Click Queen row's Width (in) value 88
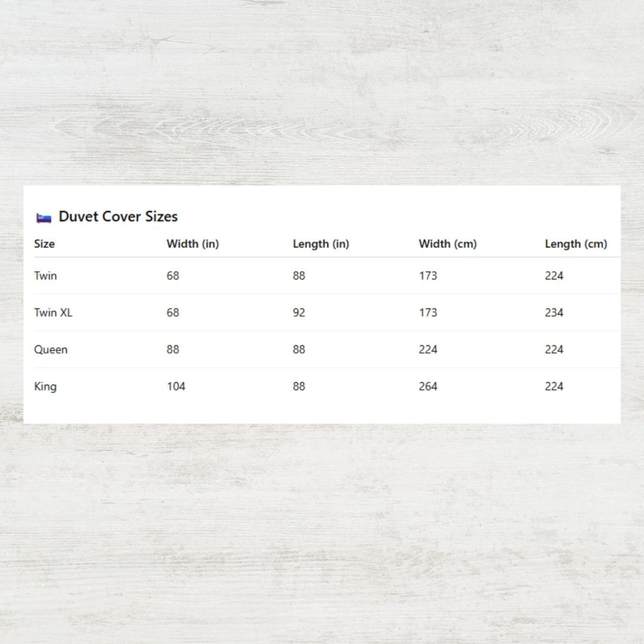The width and height of the screenshot is (644, 644). (173, 349)
